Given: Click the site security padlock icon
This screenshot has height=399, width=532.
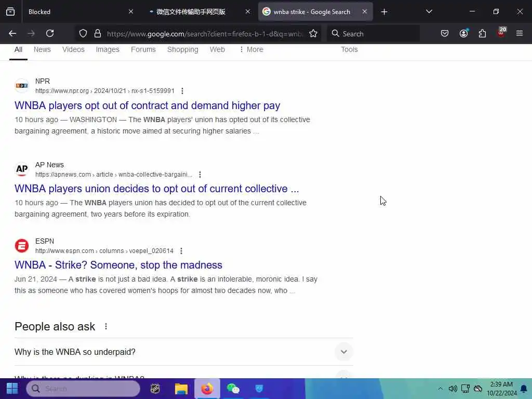Looking at the screenshot, I should pyautogui.click(x=98, y=33).
